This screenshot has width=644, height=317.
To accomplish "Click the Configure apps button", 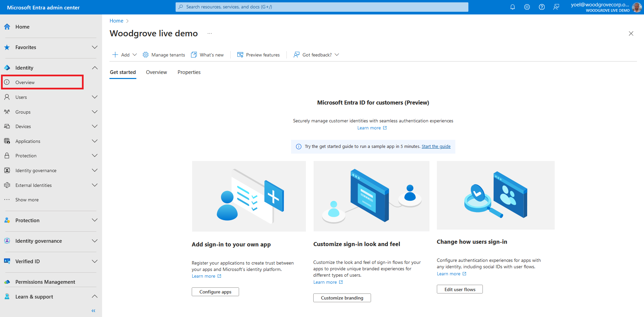I will pyautogui.click(x=215, y=292).
